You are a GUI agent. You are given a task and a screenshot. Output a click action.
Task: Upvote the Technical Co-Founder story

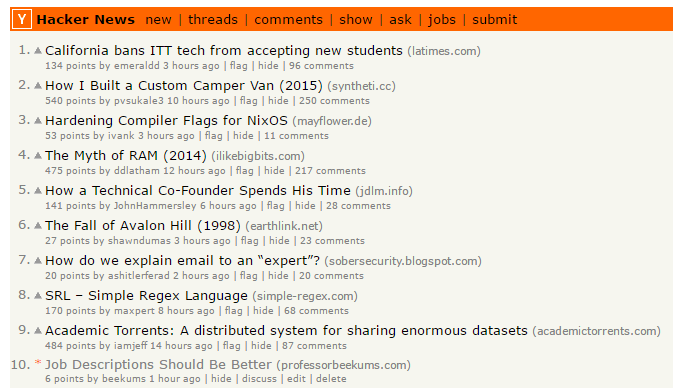click(x=38, y=191)
